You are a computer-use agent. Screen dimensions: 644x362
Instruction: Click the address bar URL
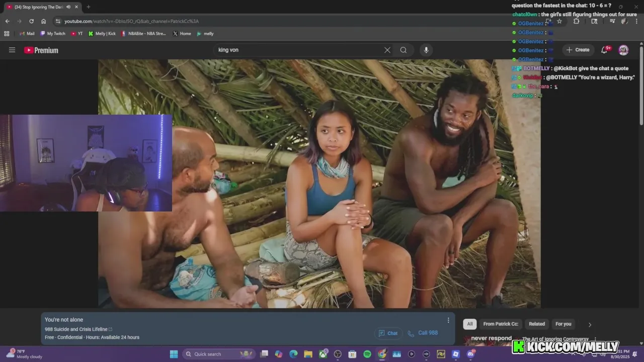pos(131,21)
